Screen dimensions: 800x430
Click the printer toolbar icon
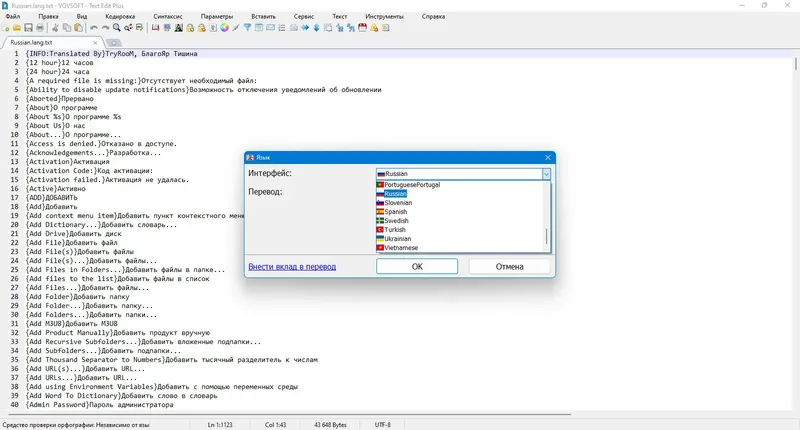point(40,28)
